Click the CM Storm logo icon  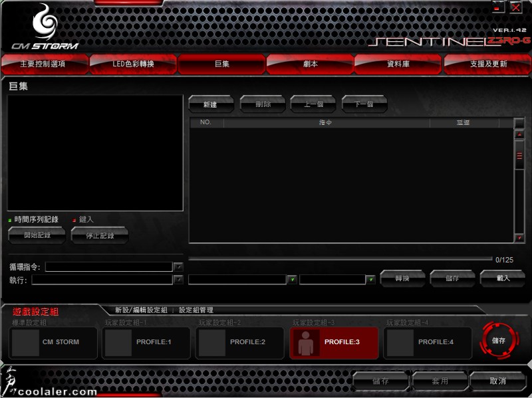pos(45,22)
